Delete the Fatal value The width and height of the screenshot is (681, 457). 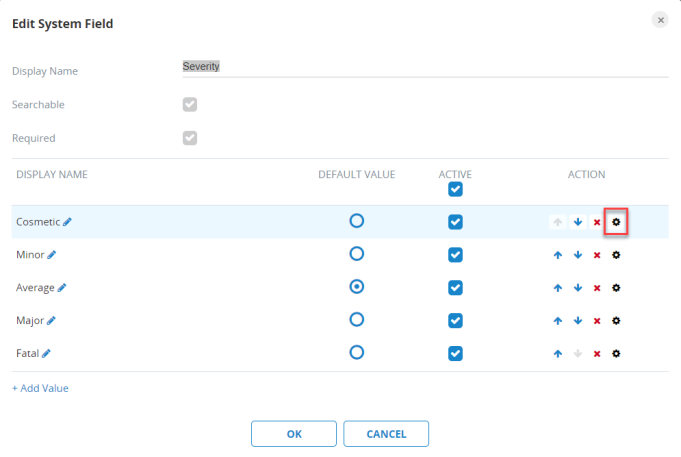point(597,353)
